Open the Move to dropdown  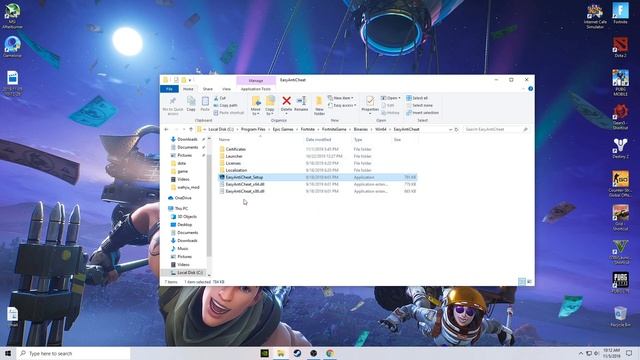[x=256, y=106]
